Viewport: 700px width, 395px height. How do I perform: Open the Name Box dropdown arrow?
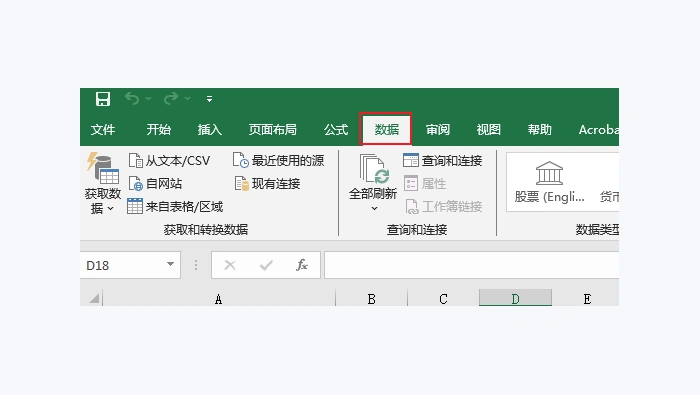tap(171, 264)
